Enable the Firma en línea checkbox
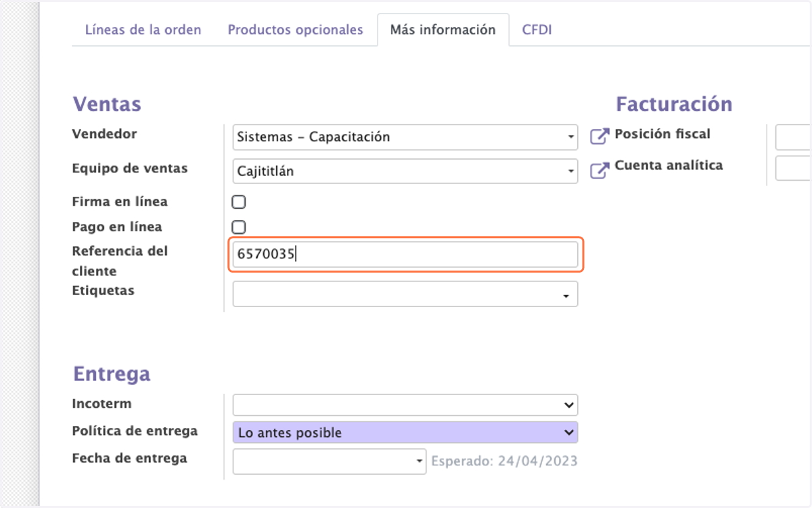Screen dimensions: 812x508 239,202
